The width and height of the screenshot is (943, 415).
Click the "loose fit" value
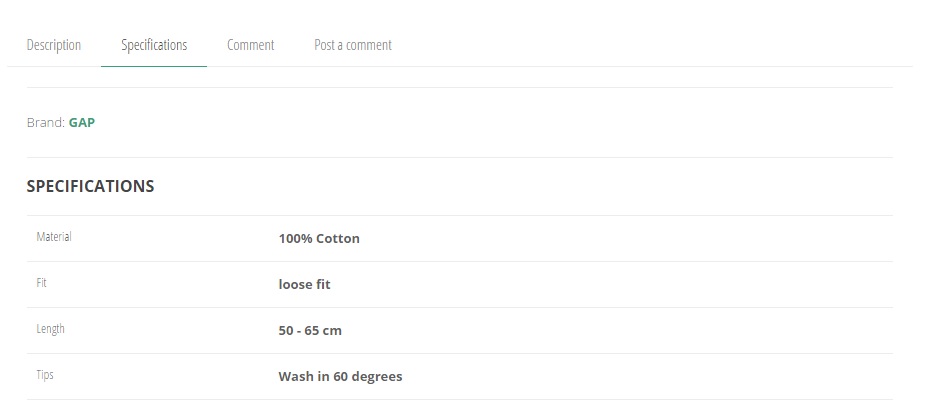pyautogui.click(x=304, y=284)
